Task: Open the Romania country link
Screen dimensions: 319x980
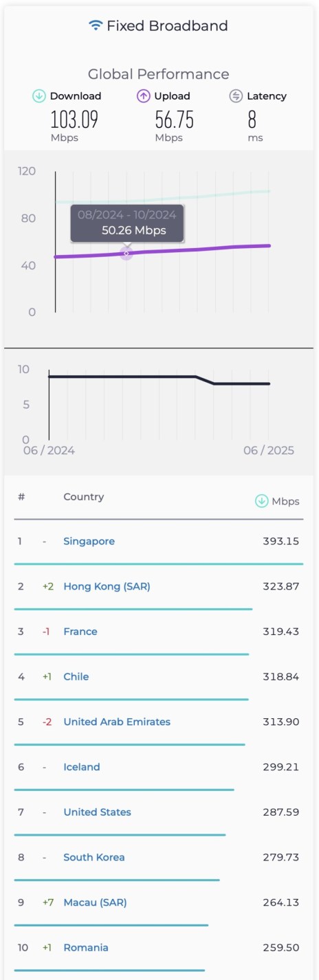Action: click(x=86, y=947)
